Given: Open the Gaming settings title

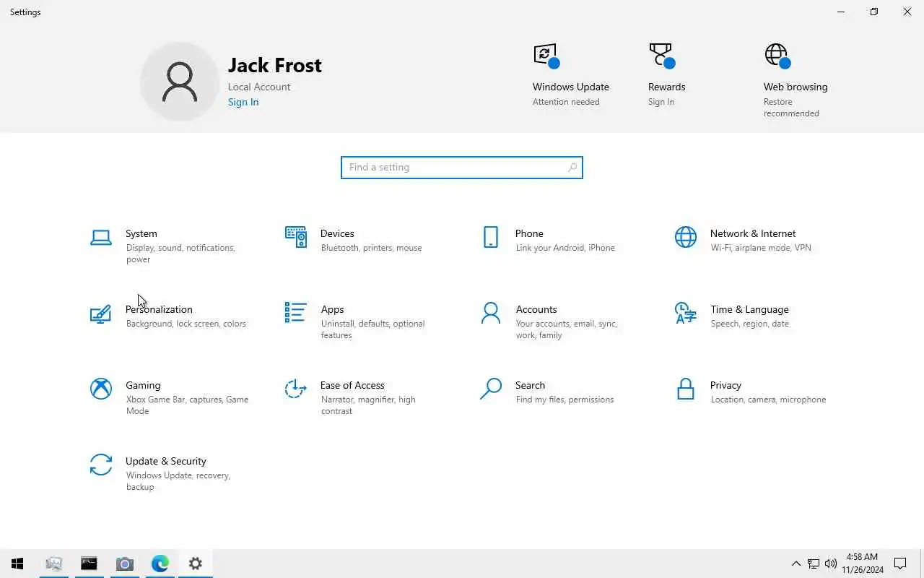Looking at the screenshot, I should 143,385.
